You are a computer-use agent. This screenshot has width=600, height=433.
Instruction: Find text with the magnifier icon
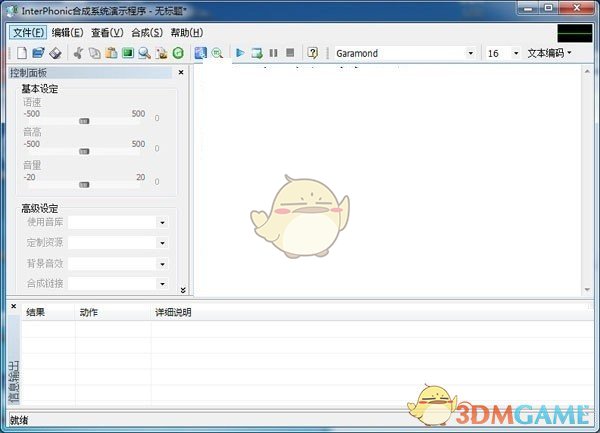pos(144,53)
